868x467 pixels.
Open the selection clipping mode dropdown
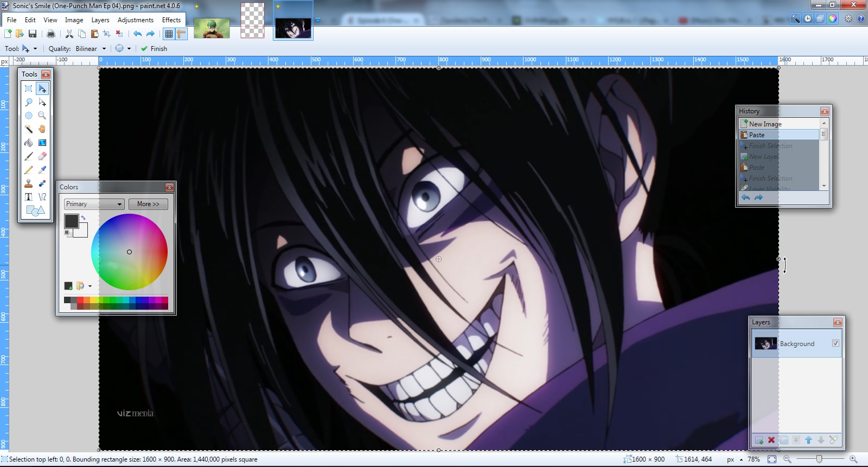123,48
